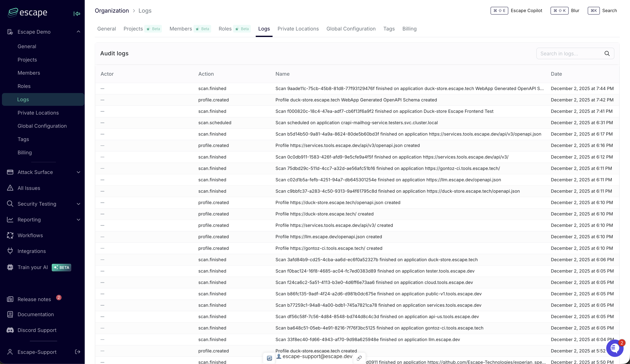Collapse the Escape Demo section
Image resolution: width=630 pixels, height=364 pixels.
pyautogui.click(x=78, y=32)
